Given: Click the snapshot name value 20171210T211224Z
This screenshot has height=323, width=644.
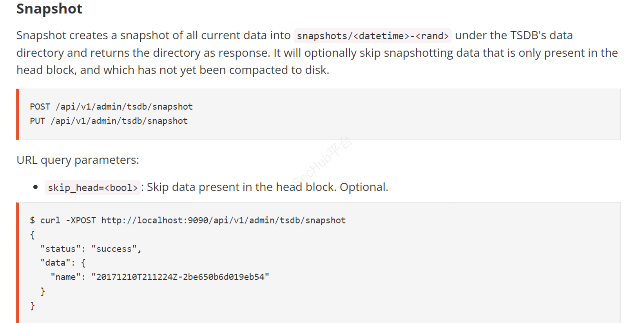Looking at the screenshot, I should (180, 277).
